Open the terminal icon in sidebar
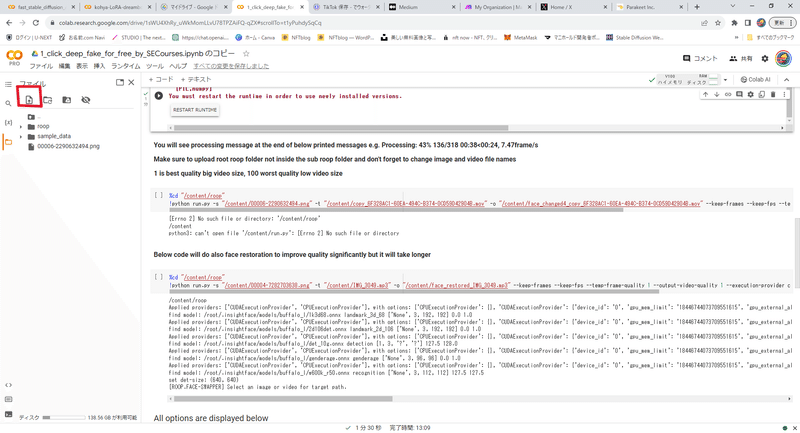800x433 pixels. coord(8,414)
